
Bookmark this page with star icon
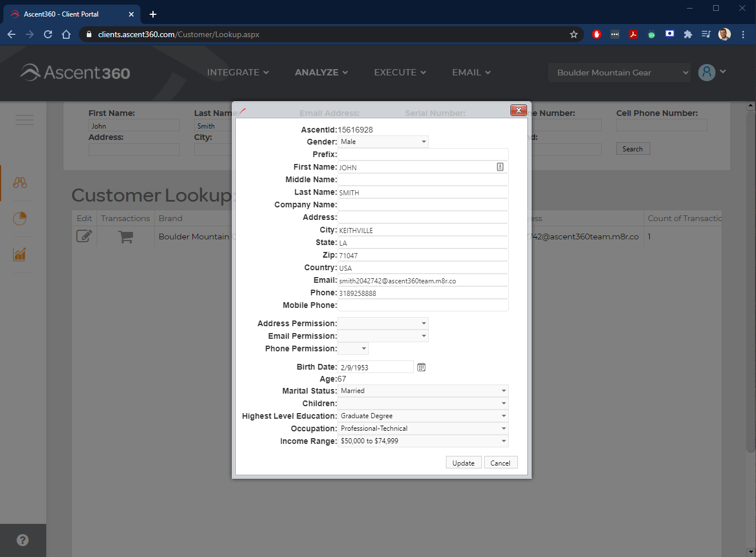point(574,34)
